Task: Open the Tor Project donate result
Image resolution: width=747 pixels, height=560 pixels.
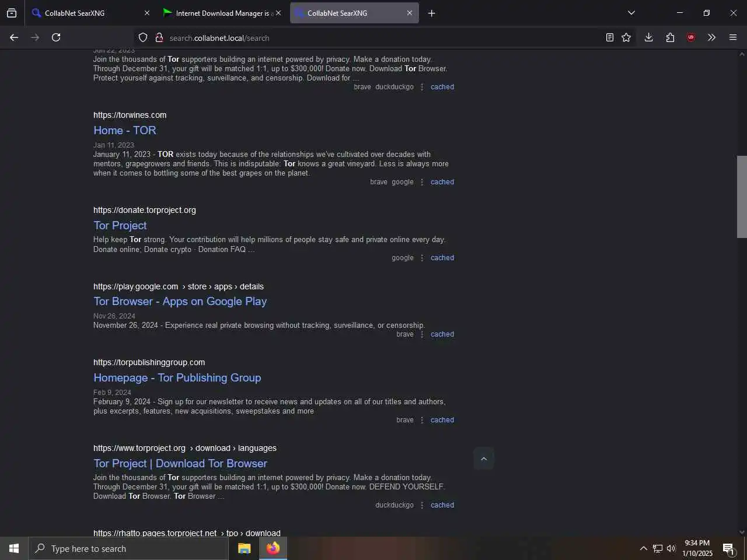Action: pyautogui.click(x=120, y=225)
